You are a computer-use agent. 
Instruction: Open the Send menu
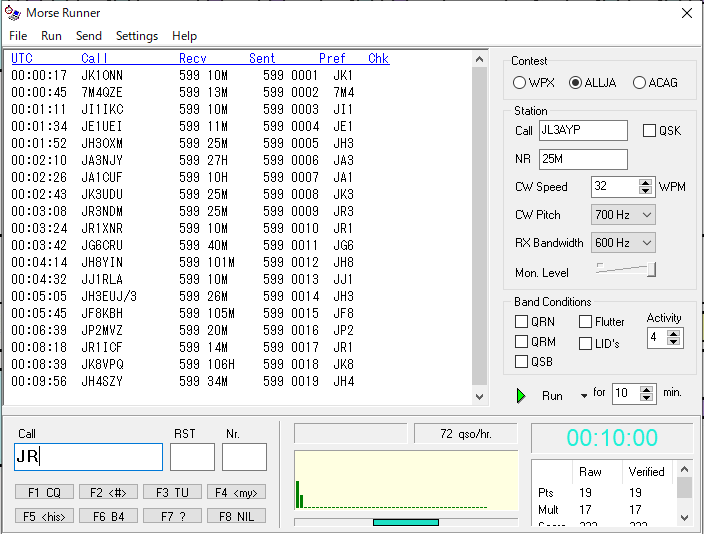pos(88,36)
